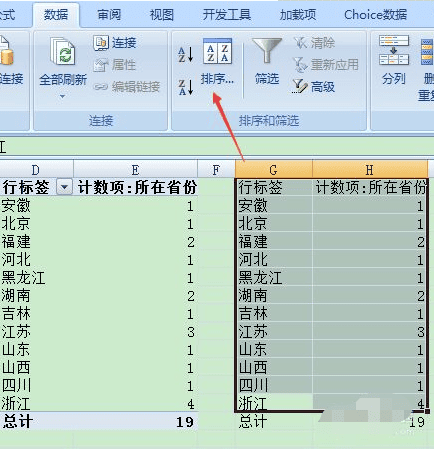Select the 湖南 cell in column G

(274, 295)
